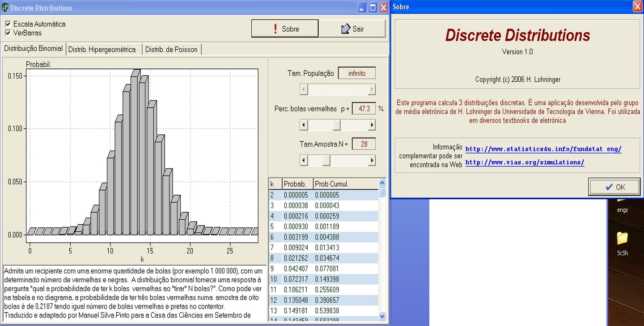This screenshot has width=644, height=326.
Task: Click left arrow of Perc. bolas vermelhas slider
Action: 304,125
